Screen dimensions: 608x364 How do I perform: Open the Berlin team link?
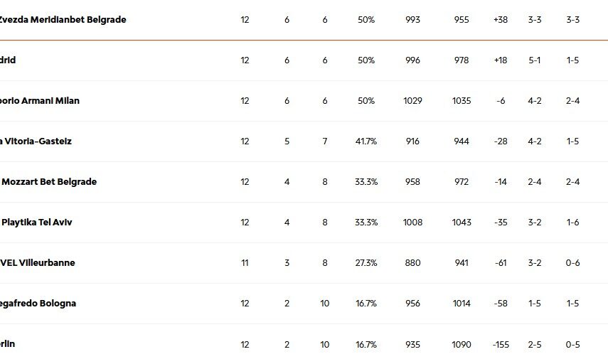pos(8,344)
